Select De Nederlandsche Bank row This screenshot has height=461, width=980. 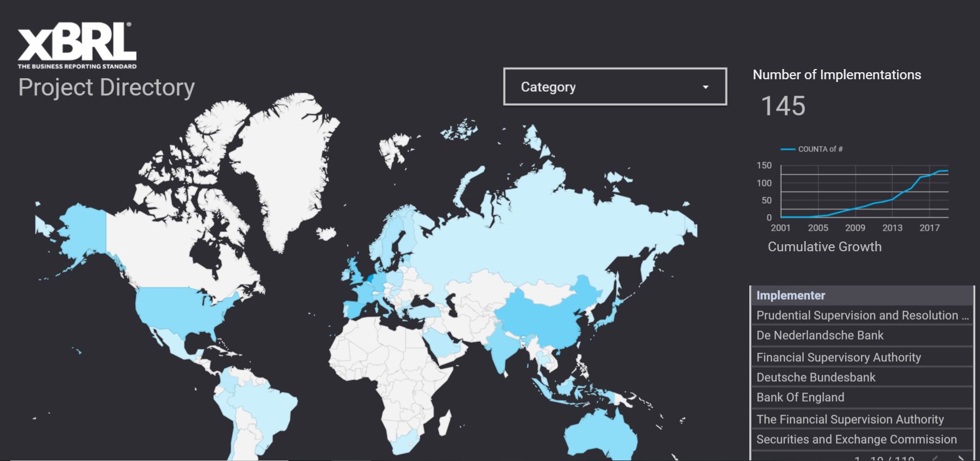point(862,335)
